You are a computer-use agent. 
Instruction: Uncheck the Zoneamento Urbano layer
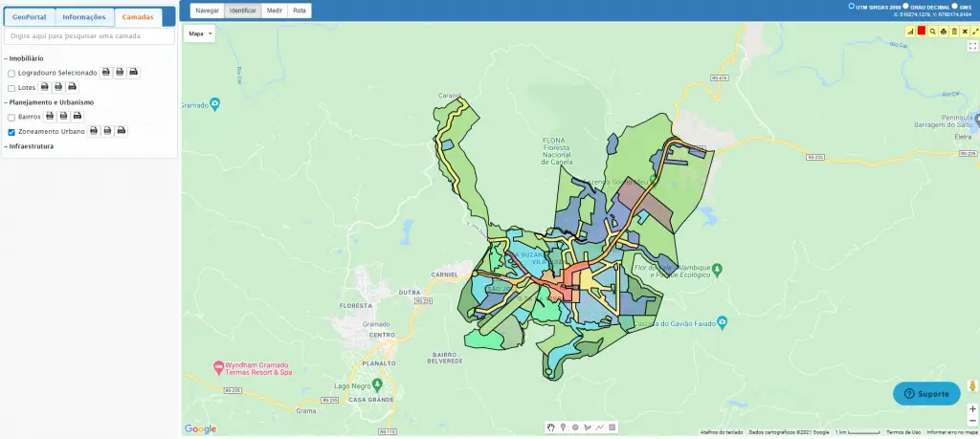point(11,131)
